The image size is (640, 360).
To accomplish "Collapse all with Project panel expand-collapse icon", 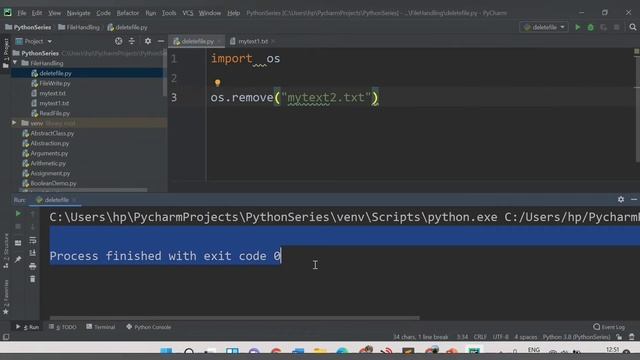I will pos(132,41).
